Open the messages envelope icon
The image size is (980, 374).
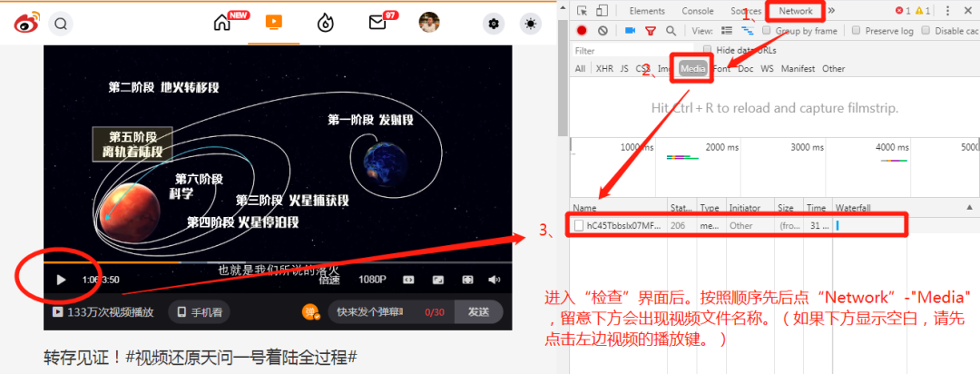(x=377, y=23)
